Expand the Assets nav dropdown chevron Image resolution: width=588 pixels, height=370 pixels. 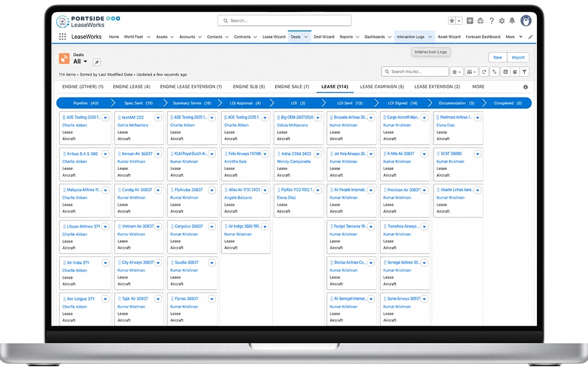click(172, 37)
